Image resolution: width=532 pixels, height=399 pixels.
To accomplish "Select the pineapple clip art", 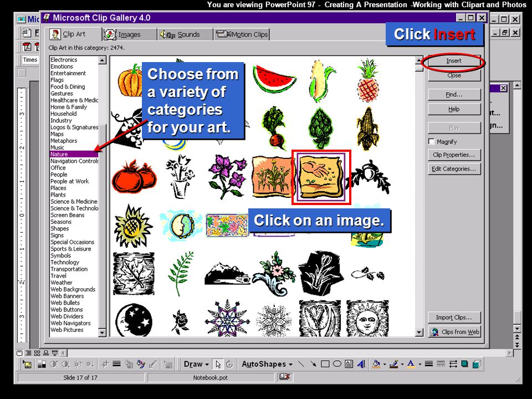I will point(368,80).
